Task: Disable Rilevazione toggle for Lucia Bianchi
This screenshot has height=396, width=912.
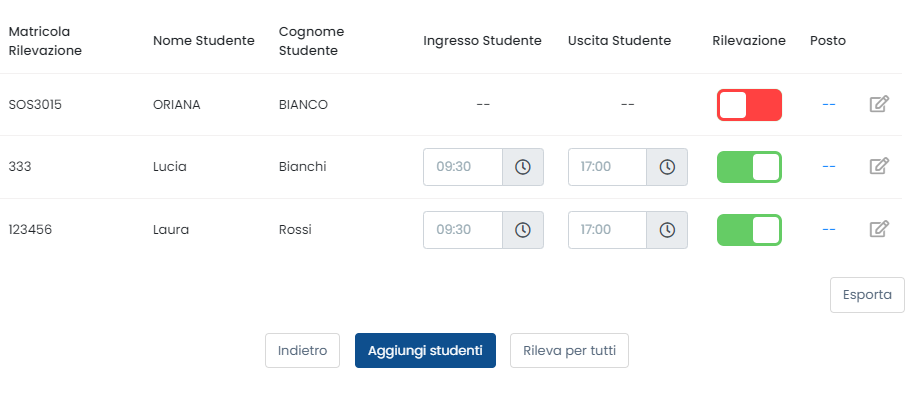Action: pos(749,167)
